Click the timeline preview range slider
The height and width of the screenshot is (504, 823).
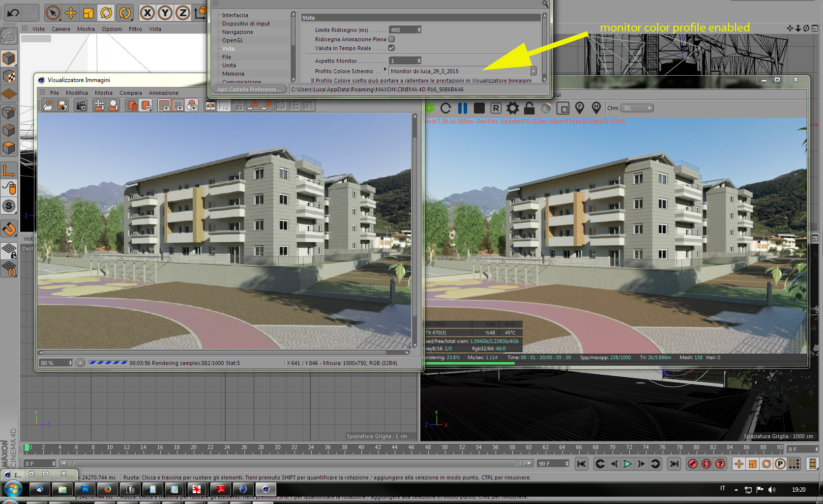point(296,463)
